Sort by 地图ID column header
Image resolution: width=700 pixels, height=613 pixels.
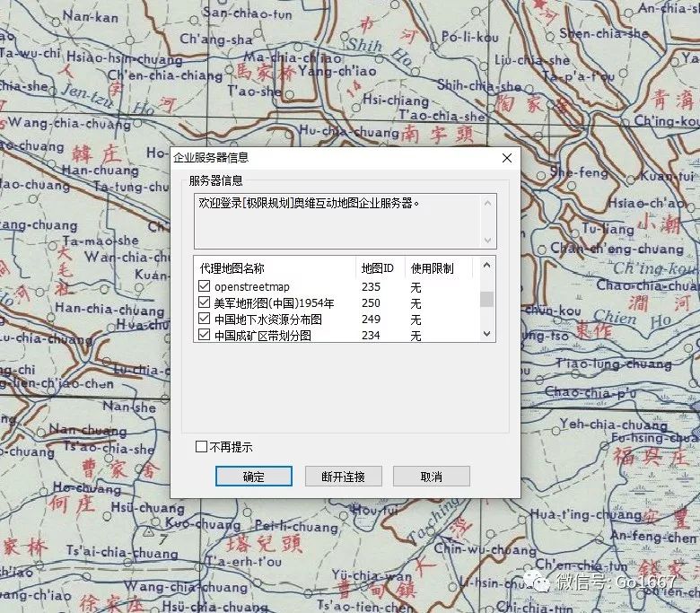tap(381, 267)
